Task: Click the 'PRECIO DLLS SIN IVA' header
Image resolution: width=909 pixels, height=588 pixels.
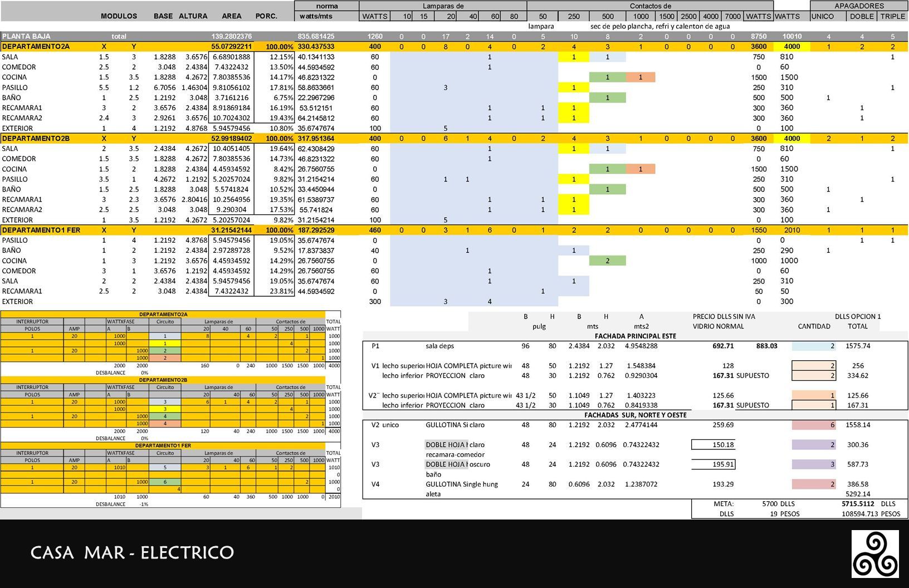Action: pos(724,316)
